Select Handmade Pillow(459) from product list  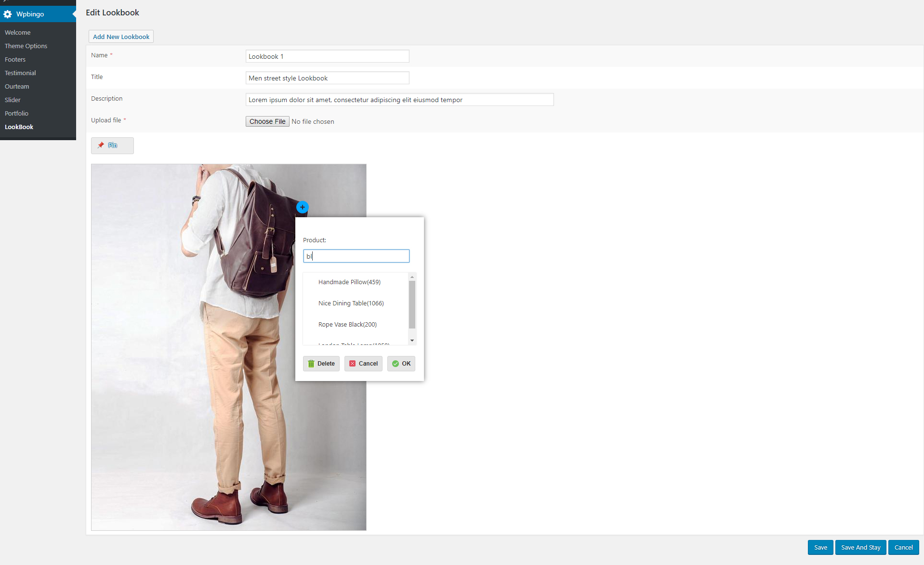click(x=349, y=282)
